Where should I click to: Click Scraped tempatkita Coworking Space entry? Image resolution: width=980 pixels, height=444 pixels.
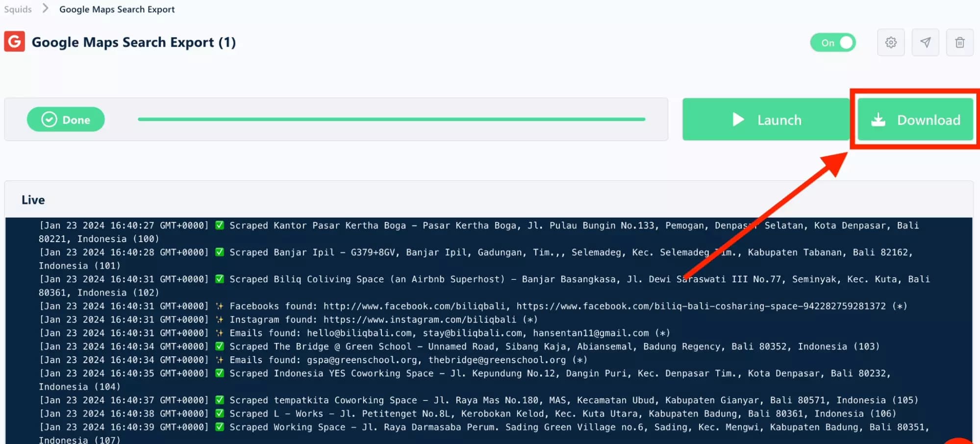pyautogui.click(x=478, y=400)
